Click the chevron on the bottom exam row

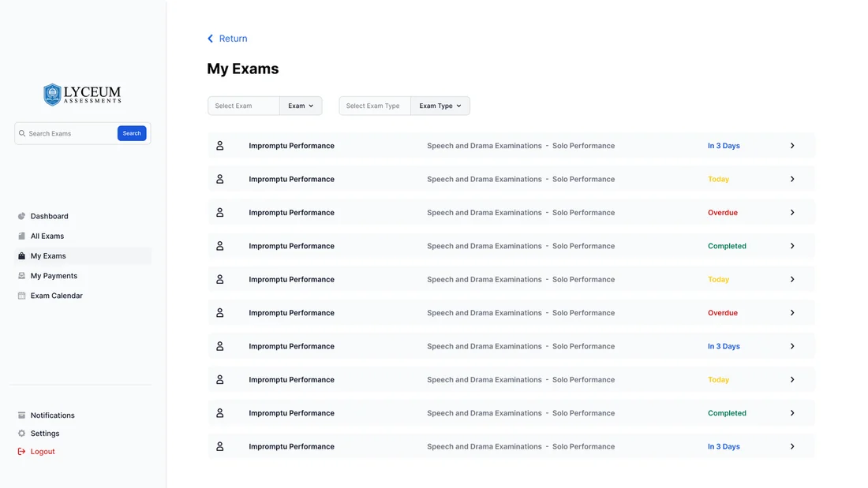click(792, 446)
